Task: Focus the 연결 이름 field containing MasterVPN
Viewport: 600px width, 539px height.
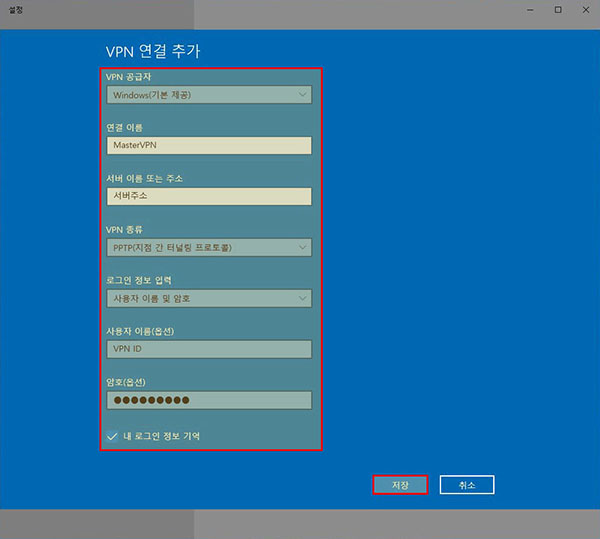Action: (x=208, y=146)
